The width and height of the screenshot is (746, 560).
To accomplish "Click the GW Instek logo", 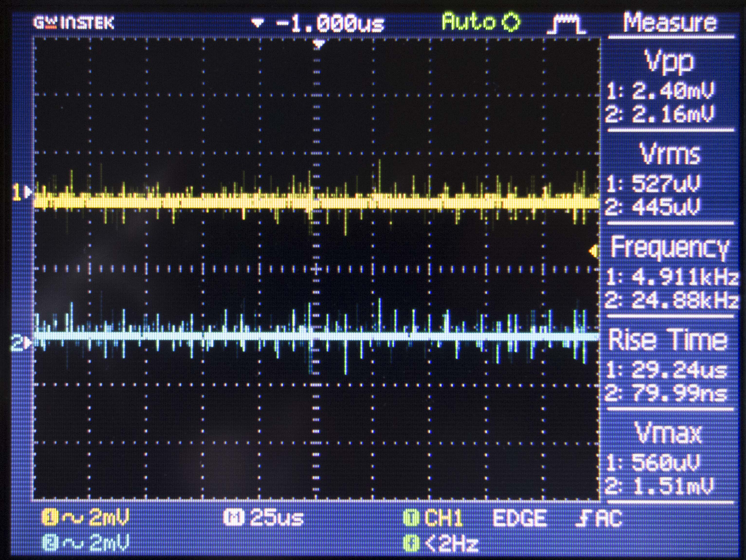I will point(74,23).
